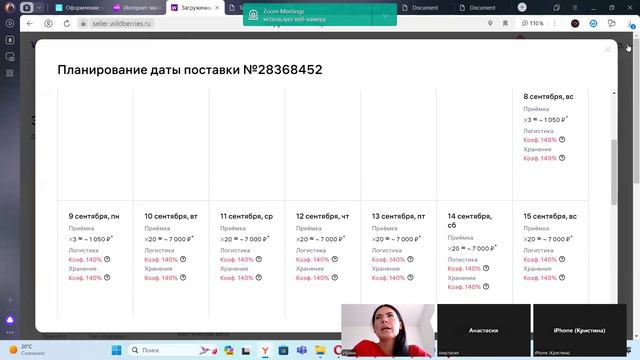Image resolution: width=640 pixels, height=360 pixels.
Task: Select delivery date 8 сентября, вс
Action: 550,144
